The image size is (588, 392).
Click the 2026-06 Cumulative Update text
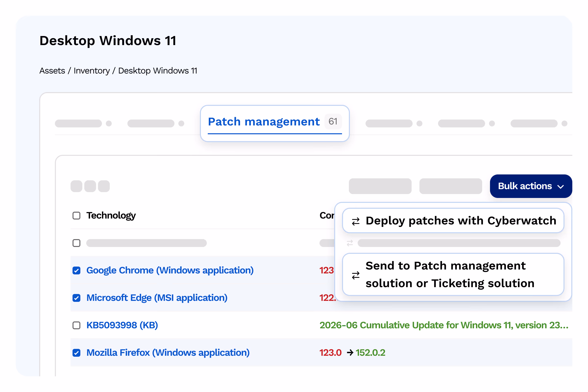pos(444,325)
